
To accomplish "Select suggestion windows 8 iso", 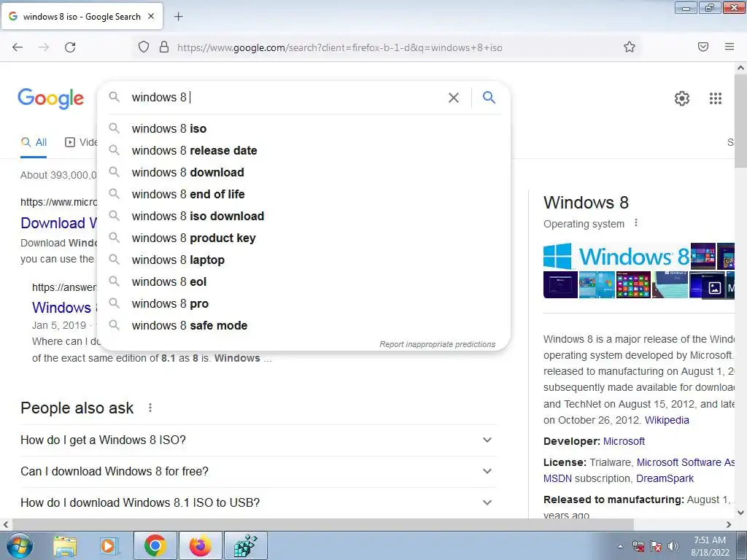I will point(304,128).
